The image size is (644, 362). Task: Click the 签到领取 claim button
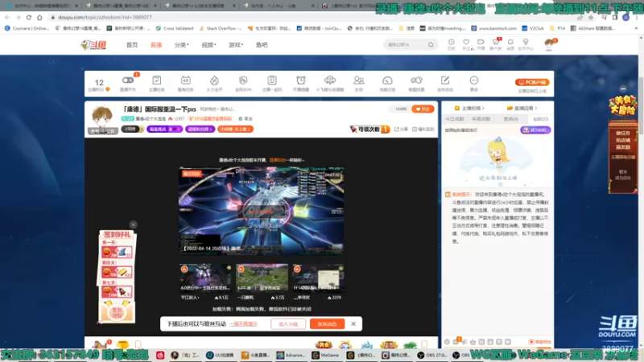117,312
